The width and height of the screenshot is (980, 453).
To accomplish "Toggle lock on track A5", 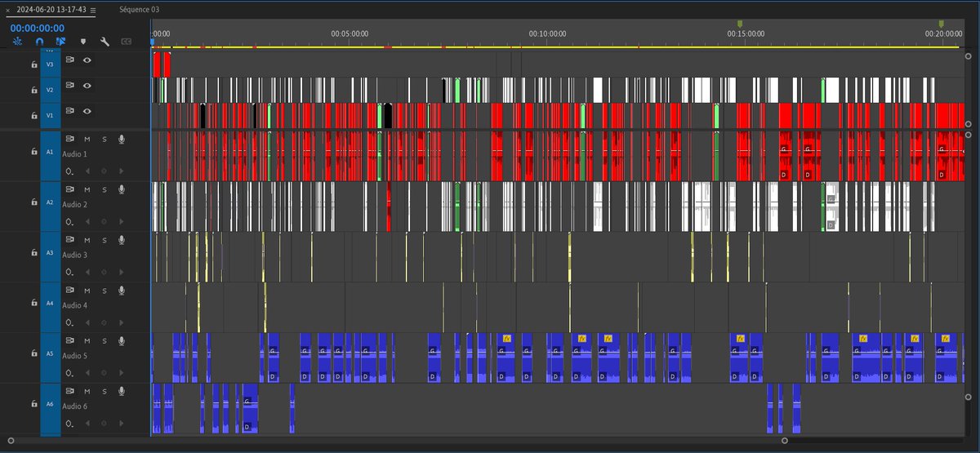I will pos(33,353).
